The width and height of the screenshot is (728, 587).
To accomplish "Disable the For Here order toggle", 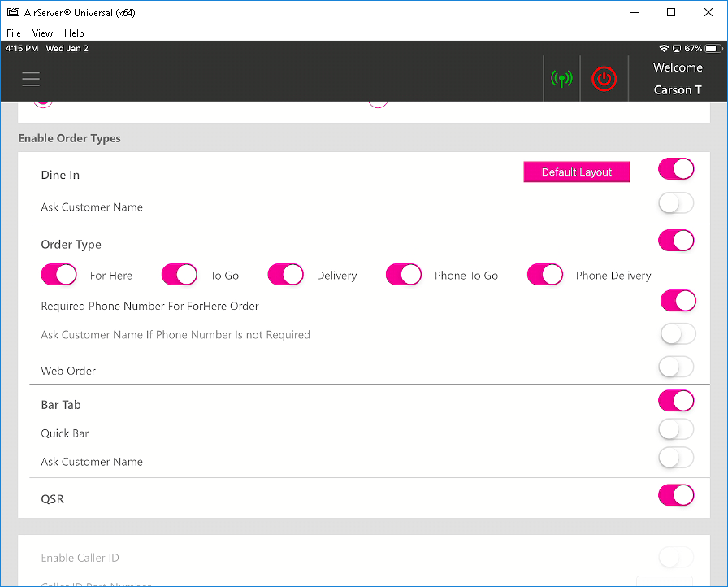I will 58,275.
